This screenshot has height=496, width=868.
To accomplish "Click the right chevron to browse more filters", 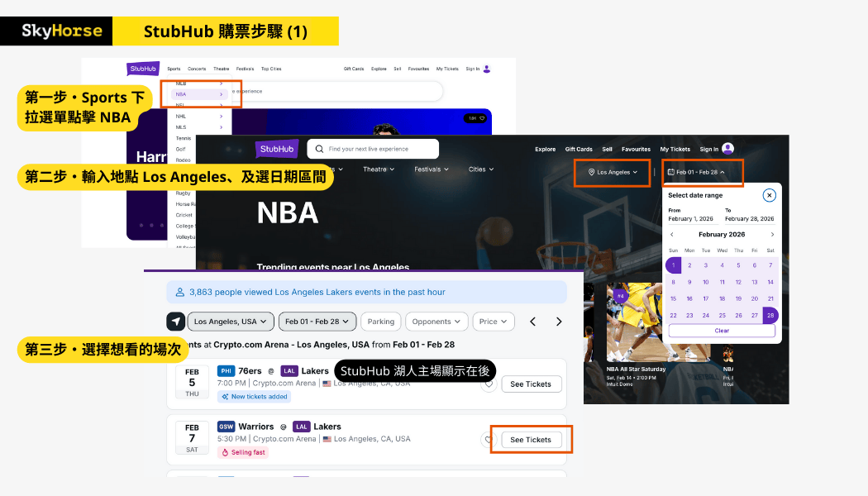I will (559, 322).
